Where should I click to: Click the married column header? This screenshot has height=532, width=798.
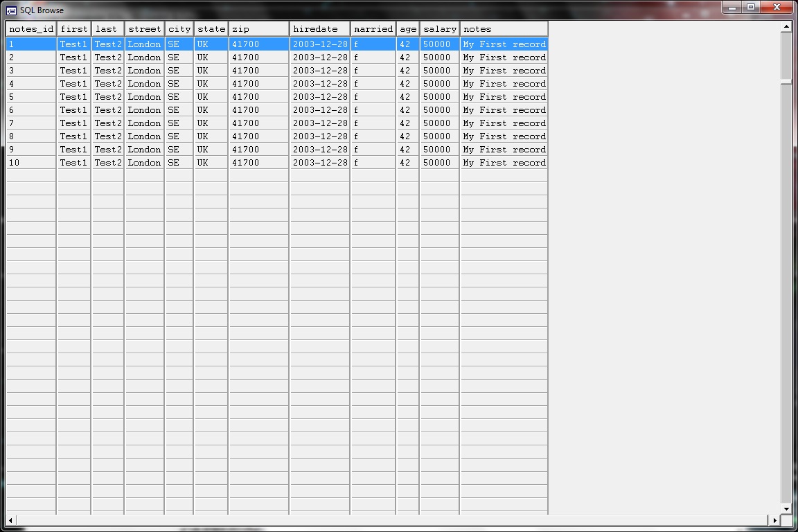point(373,28)
